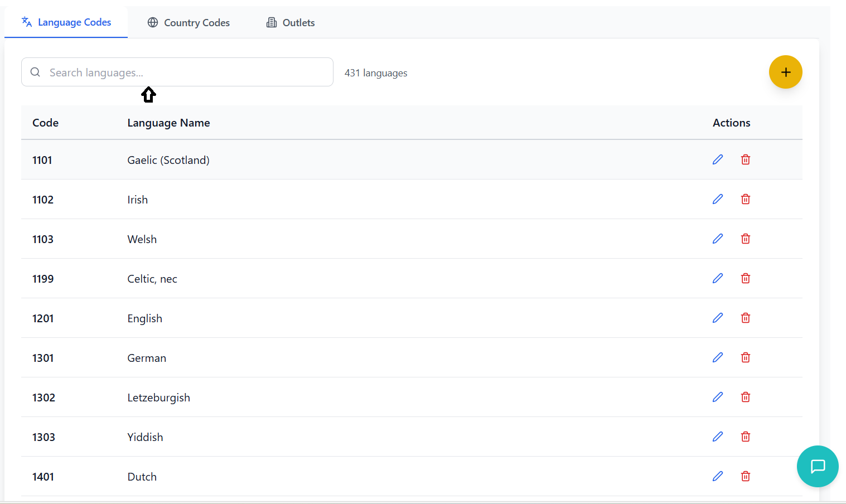
Task: Open the chat support bubble
Action: 818,466
